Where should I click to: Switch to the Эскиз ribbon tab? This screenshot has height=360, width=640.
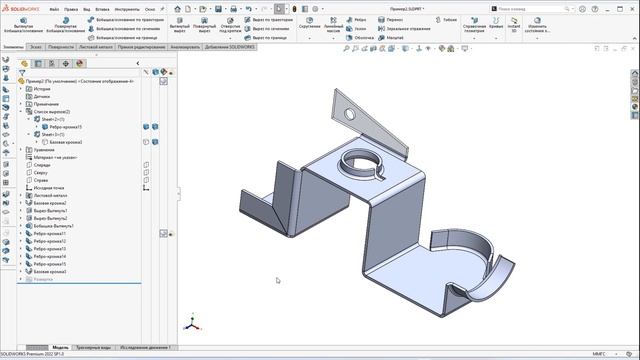point(36,47)
